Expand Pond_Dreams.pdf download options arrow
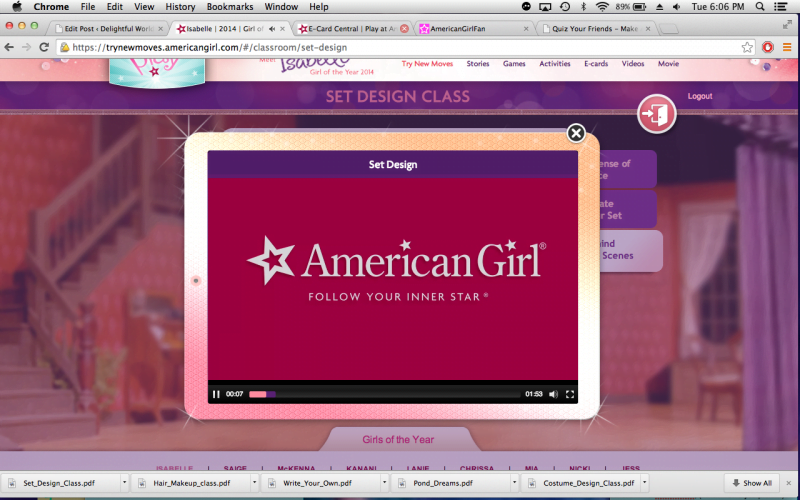 514,483
